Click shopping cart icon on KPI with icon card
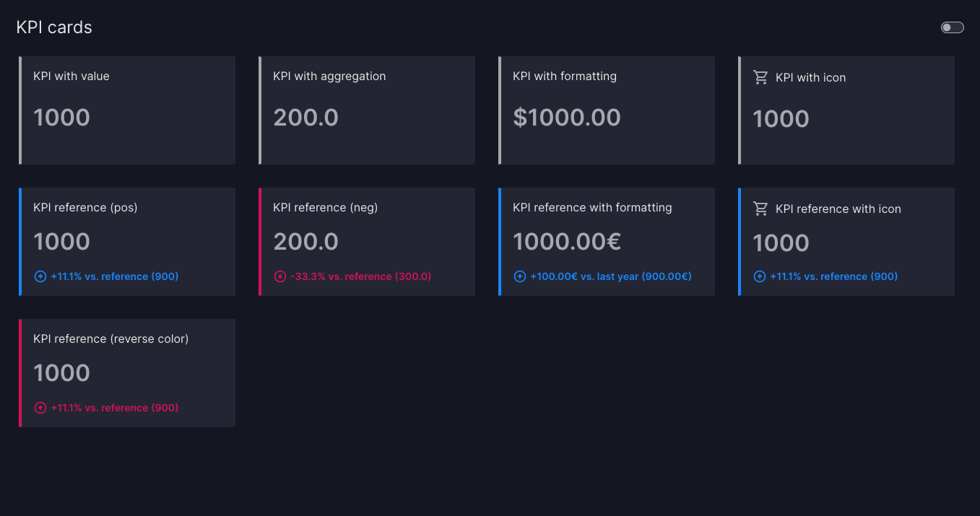This screenshot has width=980, height=516. click(760, 77)
